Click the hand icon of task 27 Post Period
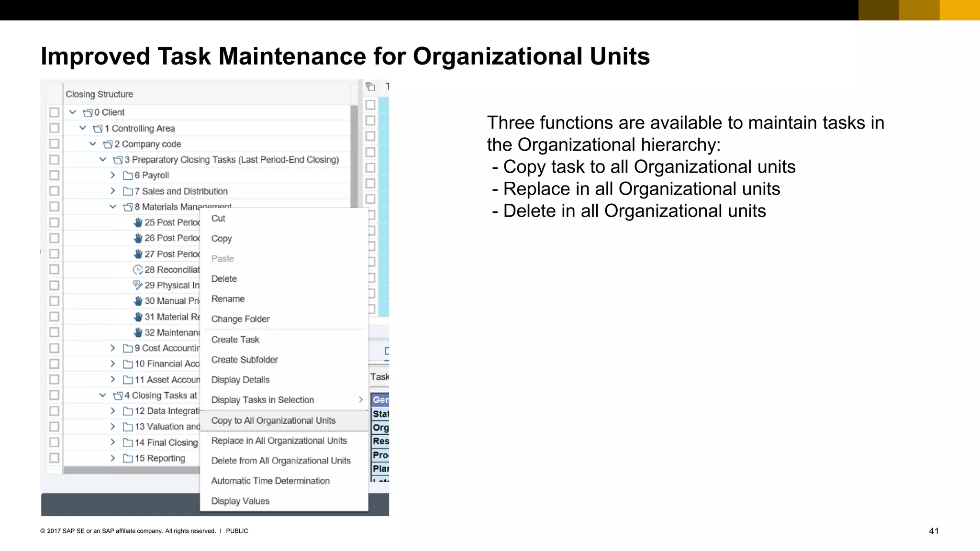980x551 pixels. coord(138,254)
